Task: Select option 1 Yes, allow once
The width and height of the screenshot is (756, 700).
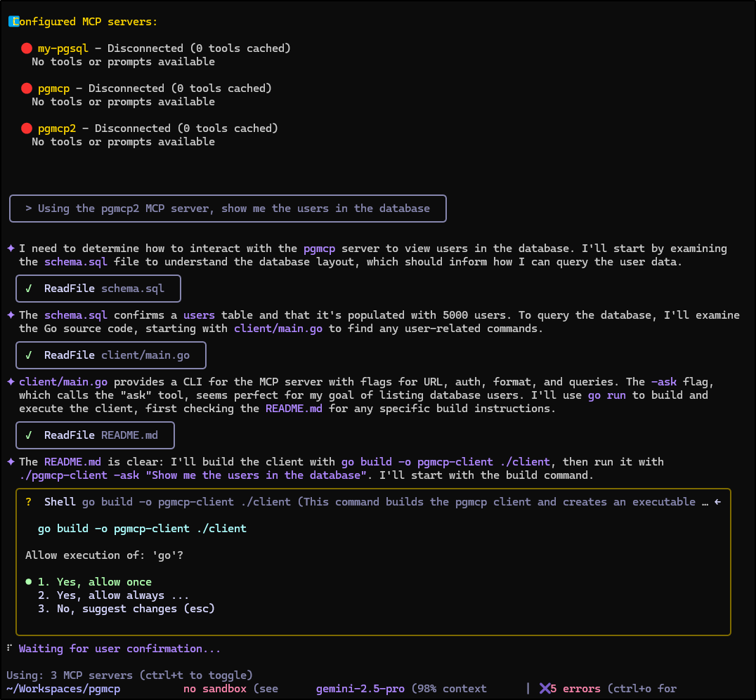Action: tap(94, 582)
